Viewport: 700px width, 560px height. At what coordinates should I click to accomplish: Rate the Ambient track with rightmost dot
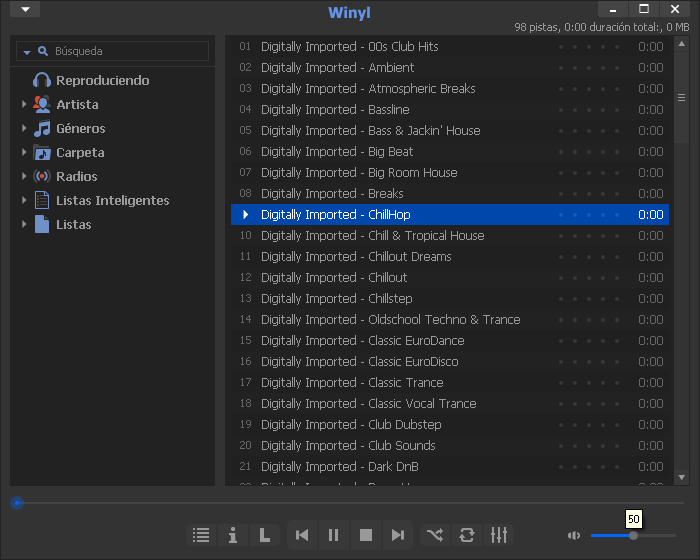617,68
